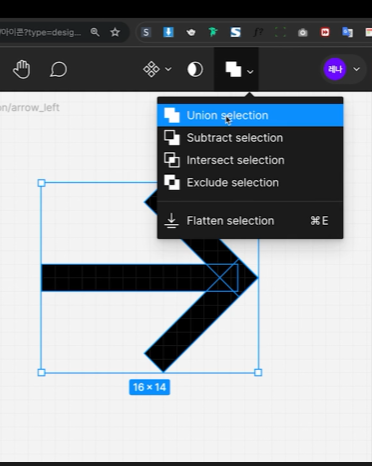The width and height of the screenshot is (372, 466).
Task: Choose Union selection
Action: pos(250,115)
